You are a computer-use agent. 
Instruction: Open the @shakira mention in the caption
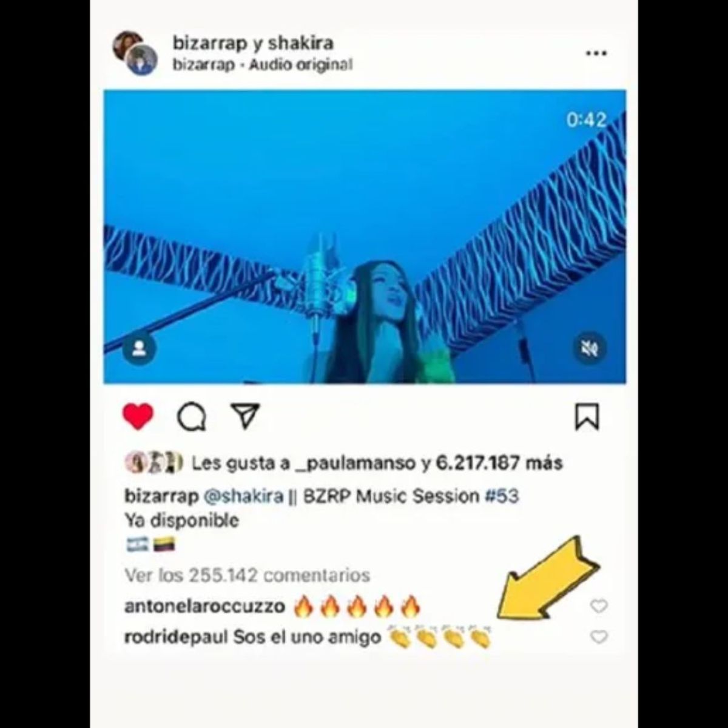coord(244,496)
